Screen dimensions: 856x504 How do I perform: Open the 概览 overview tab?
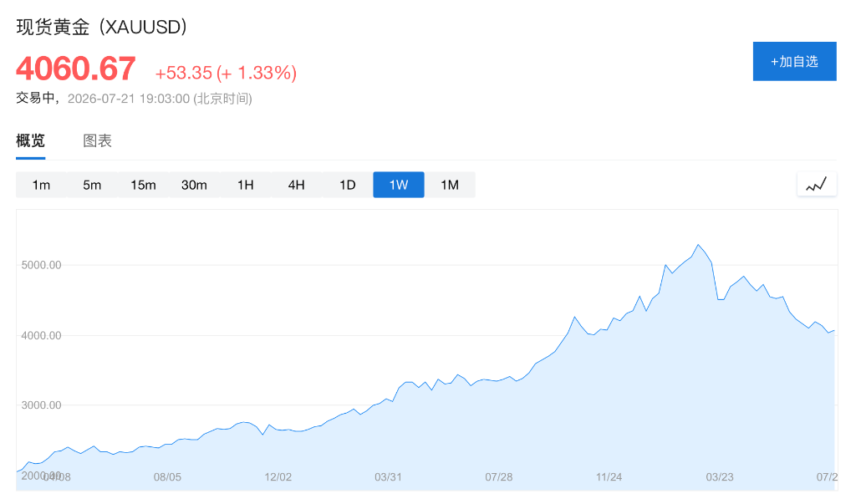tap(31, 141)
